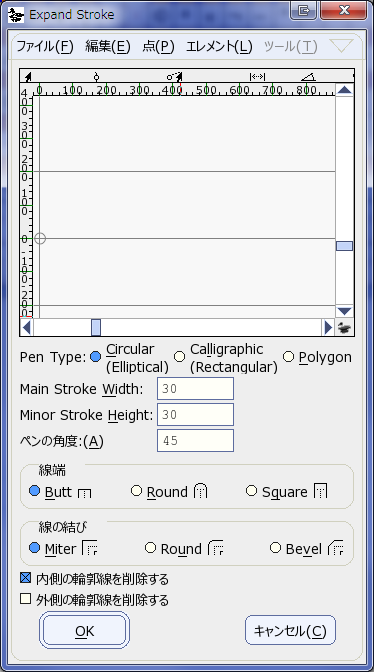
Task: Click the Butt line cap illustration icon
Action: tap(85, 493)
